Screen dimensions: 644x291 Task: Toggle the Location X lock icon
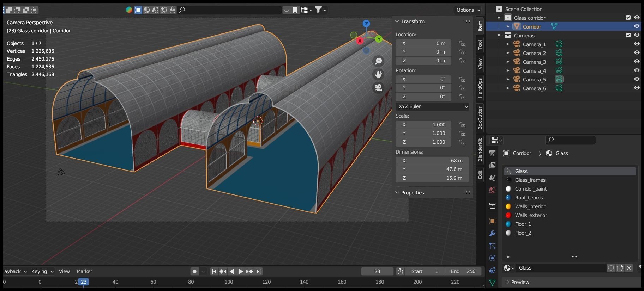click(x=462, y=43)
